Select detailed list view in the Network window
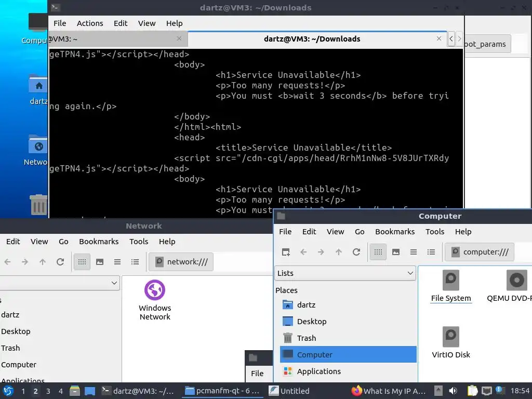Screen dimensions: 532x399 (135, 262)
